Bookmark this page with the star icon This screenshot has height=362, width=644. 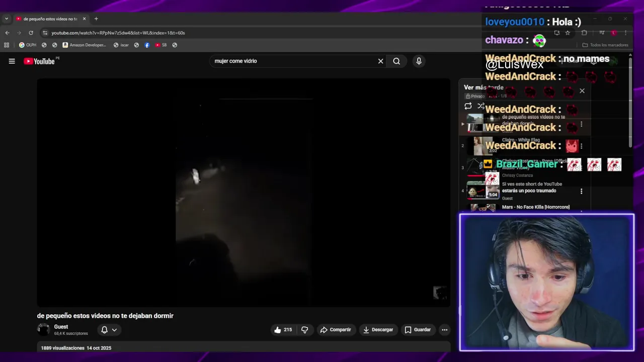[568, 33]
